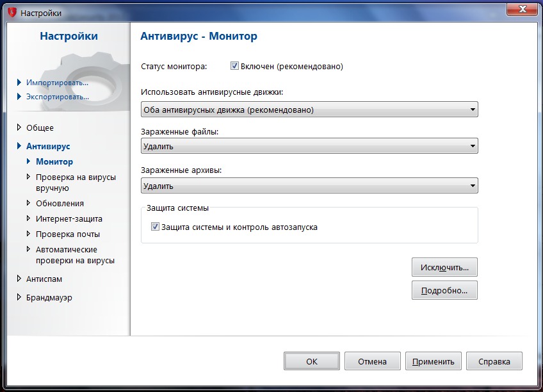Close the Настройки window

523,10
